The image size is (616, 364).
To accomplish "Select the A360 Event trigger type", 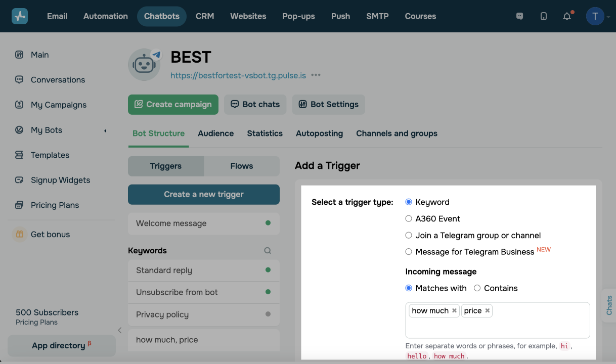I will [408, 218].
